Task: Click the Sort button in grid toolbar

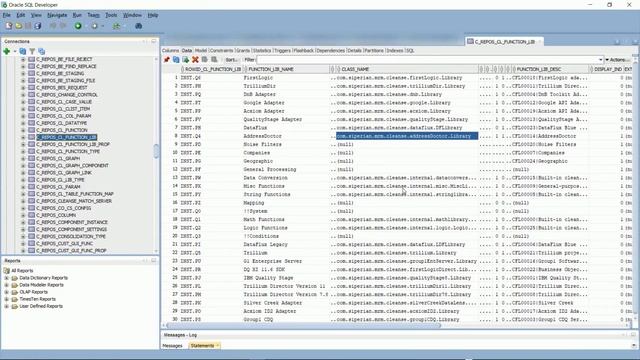Action: [231, 60]
